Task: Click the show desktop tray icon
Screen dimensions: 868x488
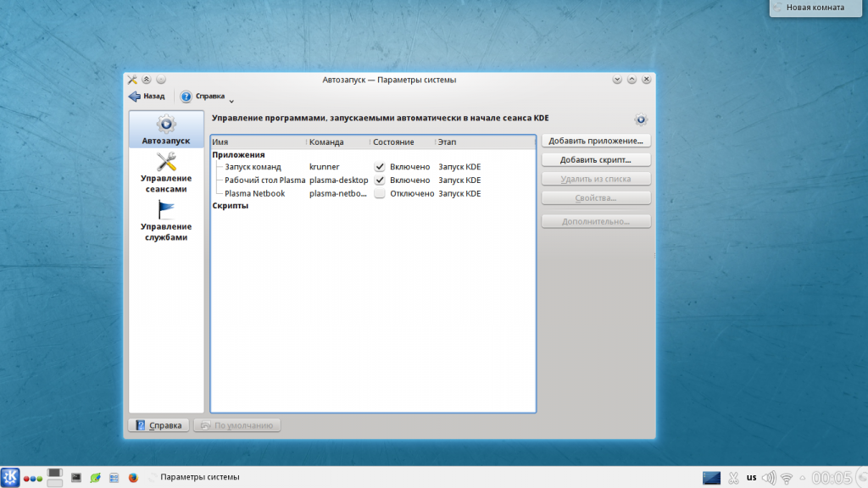Action: (x=711, y=478)
